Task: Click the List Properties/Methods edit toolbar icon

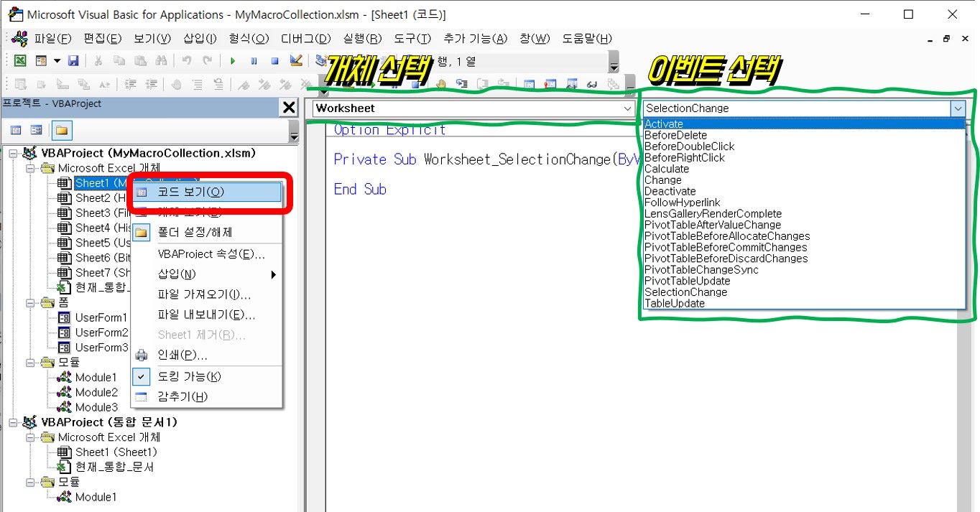Action: pyautogui.click(x=21, y=85)
